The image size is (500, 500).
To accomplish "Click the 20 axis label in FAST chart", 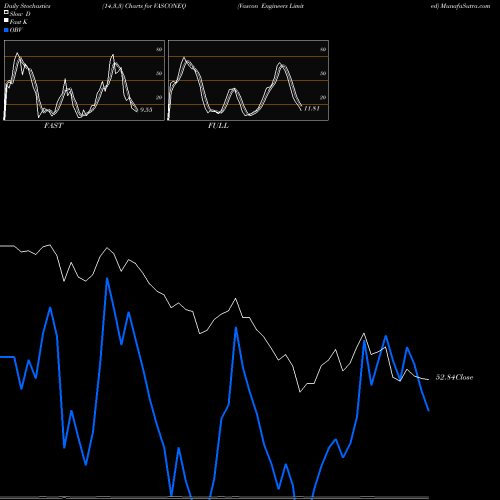I will click(159, 98).
